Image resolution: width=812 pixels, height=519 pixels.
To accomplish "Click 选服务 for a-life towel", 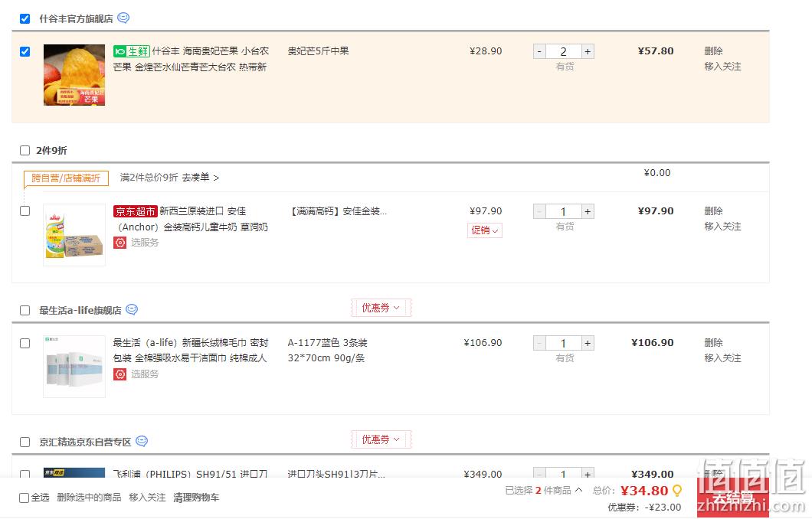I will click(145, 374).
